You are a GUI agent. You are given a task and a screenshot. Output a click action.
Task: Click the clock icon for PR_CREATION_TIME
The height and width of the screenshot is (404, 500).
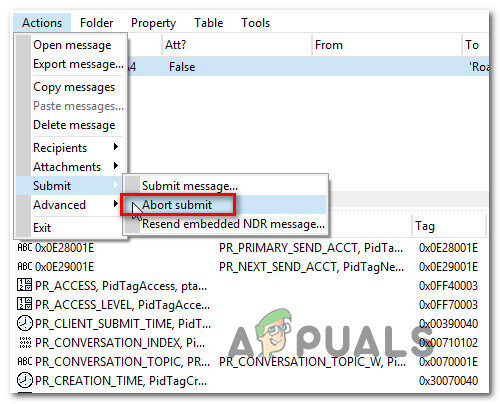pyautogui.click(x=25, y=380)
